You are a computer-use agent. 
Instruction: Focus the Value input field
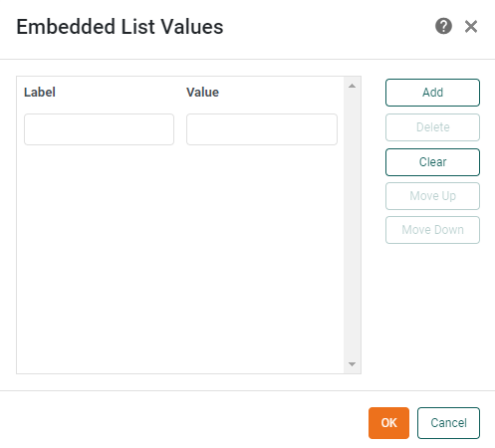point(262,129)
